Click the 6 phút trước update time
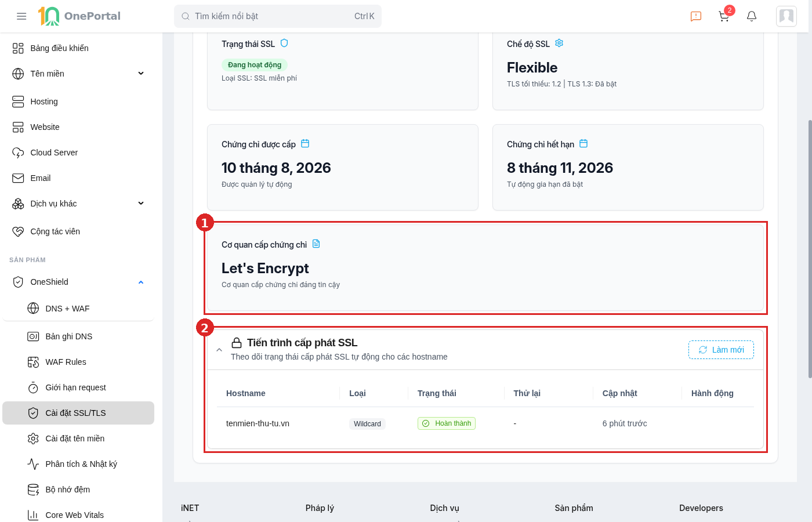Image resolution: width=812 pixels, height=522 pixels. [x=625, y=423]
